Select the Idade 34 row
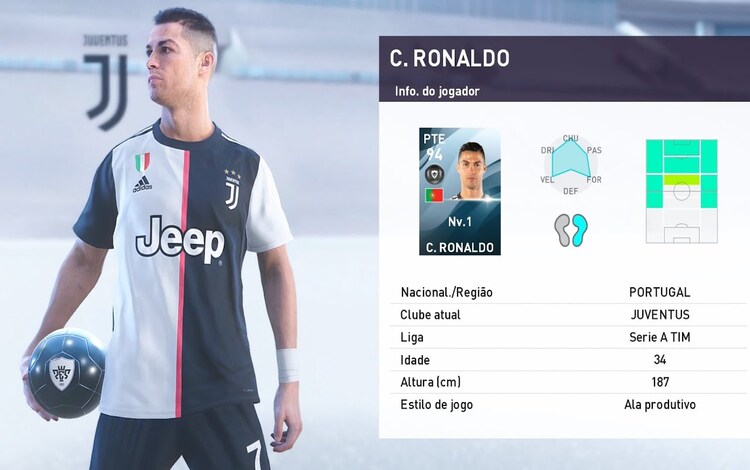750x470 pixels. (x=568, y=360)
